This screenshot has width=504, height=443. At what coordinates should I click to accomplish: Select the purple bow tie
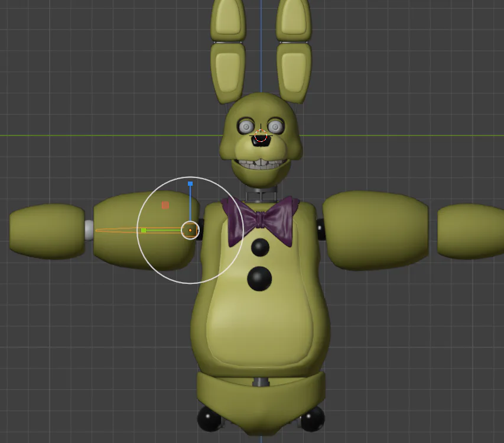(x=261, y=221)
